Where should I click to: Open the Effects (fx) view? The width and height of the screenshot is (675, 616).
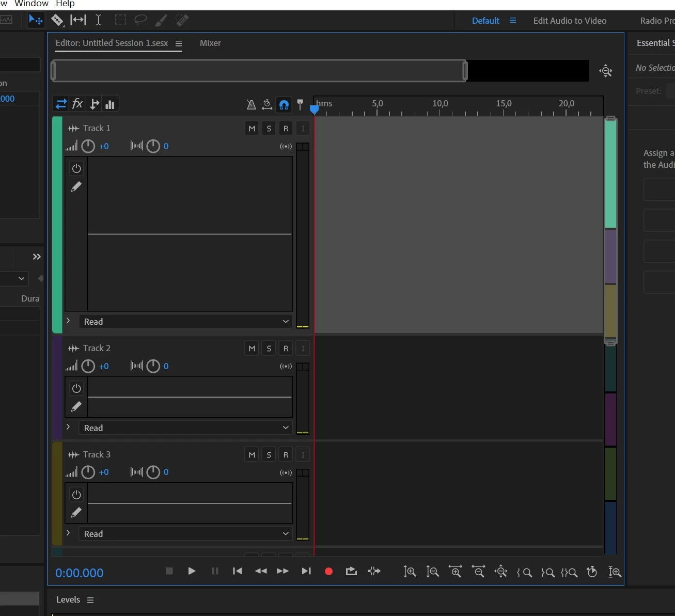[x=77, y=104]
